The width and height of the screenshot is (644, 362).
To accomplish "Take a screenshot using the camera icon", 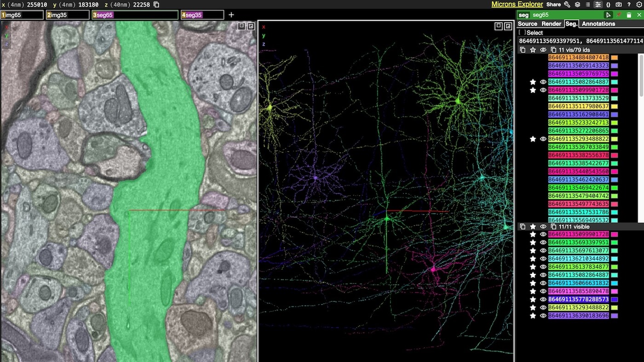I will click(618, 5).
